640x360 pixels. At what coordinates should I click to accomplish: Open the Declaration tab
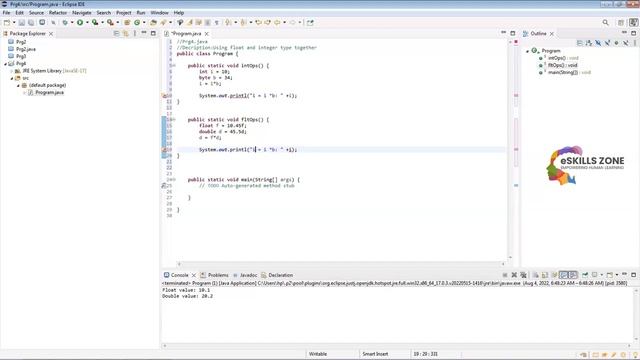(x=277, y=275)
